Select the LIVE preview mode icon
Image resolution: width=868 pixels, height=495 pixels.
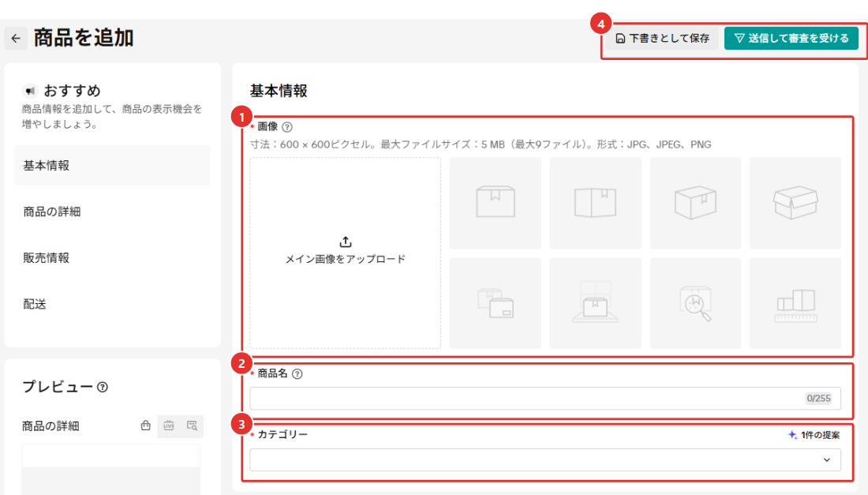point(169,426)
